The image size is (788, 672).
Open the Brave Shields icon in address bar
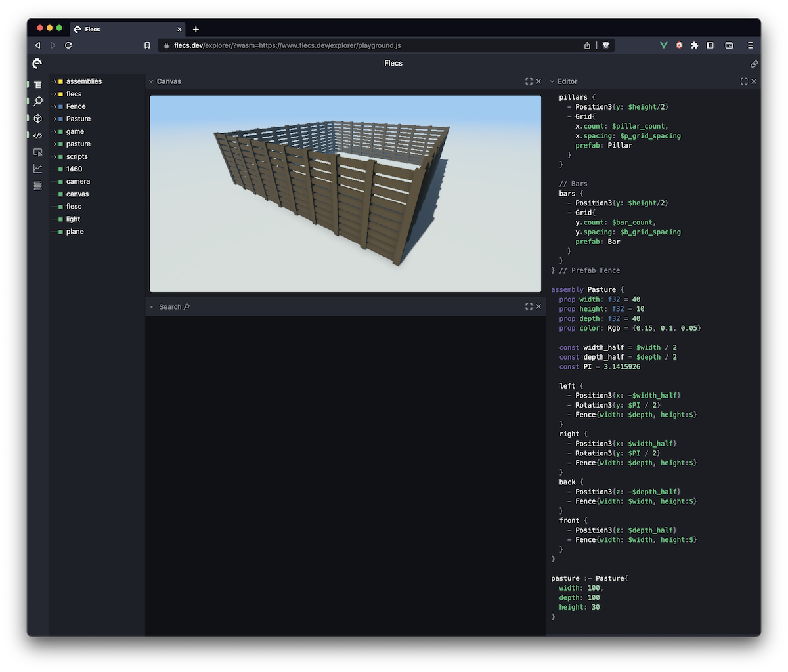coord(605,45)
